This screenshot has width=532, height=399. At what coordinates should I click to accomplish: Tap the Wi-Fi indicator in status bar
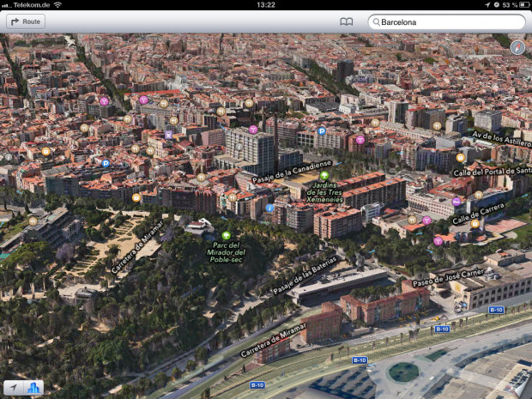58,5
